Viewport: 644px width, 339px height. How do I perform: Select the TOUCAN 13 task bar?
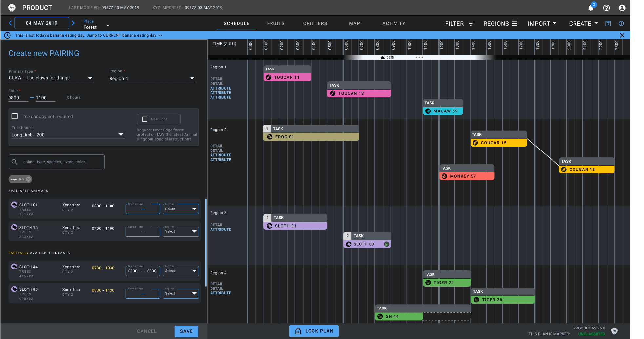359,90
